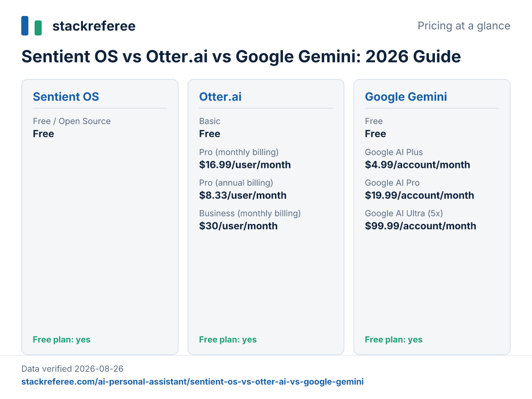Click the stackreferee logo icon
Screen dimensions: 532x399
[31, 26]
